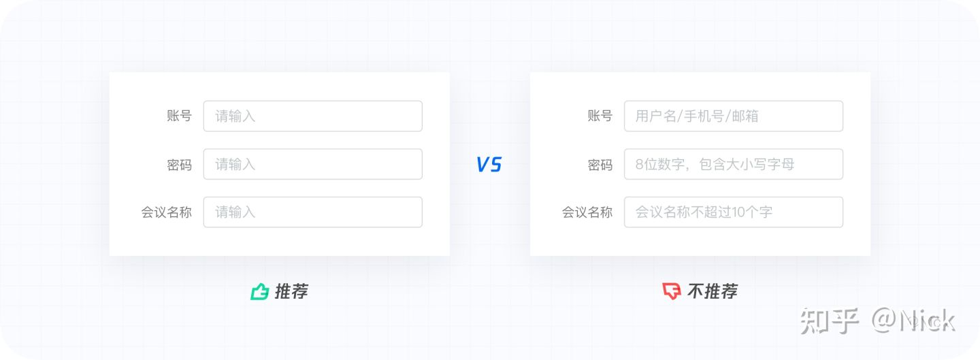Click the field with placeholder 会议名称不超过10个字

click(734, 212)
